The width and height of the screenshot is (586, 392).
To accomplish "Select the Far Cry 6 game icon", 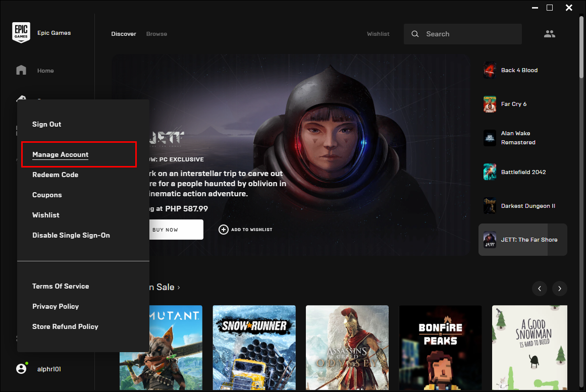I will point(490,104).
